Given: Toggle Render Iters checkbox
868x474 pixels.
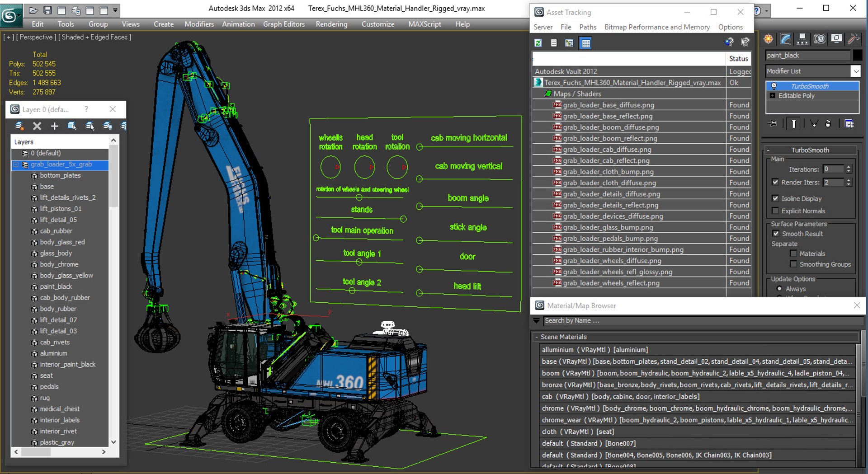Looking at the screenshot, I should pyautogui.click(x=775, y=182).
